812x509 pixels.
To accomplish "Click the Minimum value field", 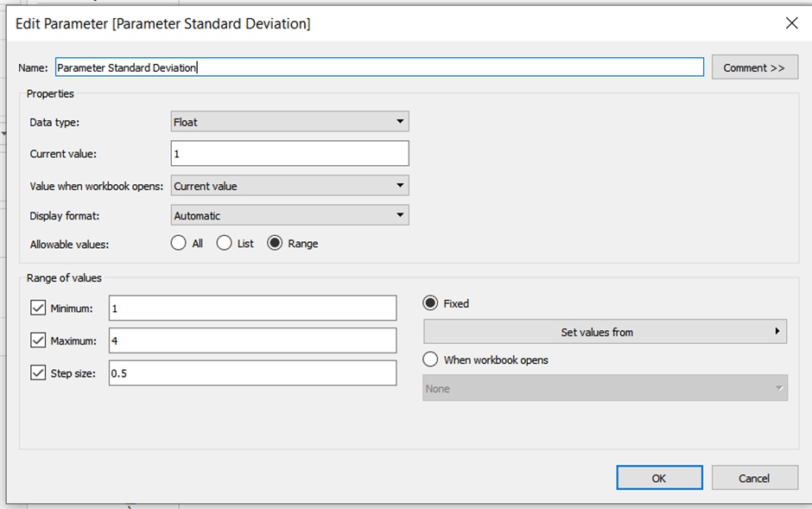I will 252,308.
